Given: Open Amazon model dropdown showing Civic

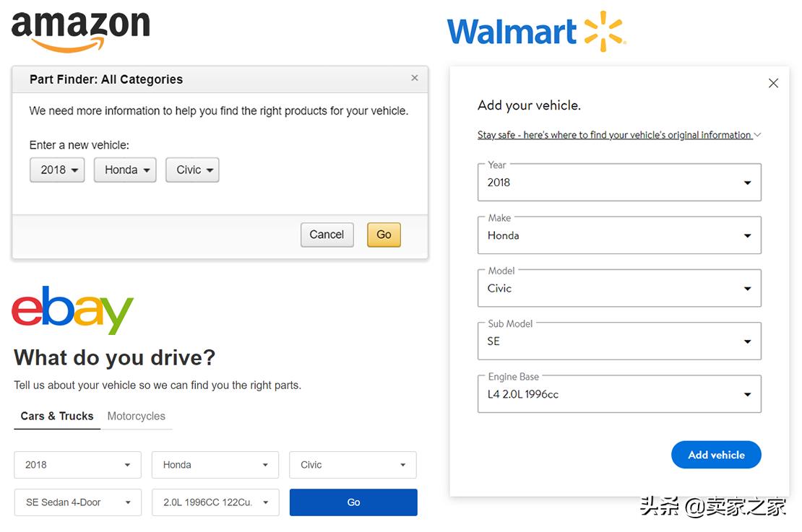Looking at the screenshot, I should pyautogui.click(x=192, y=170).
